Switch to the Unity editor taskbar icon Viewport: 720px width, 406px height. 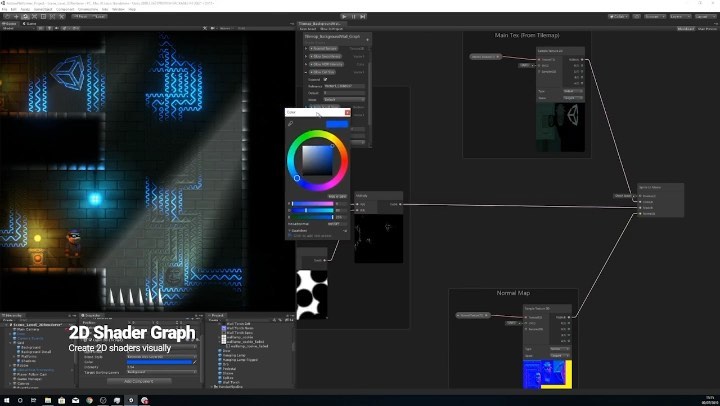point(131,400)
